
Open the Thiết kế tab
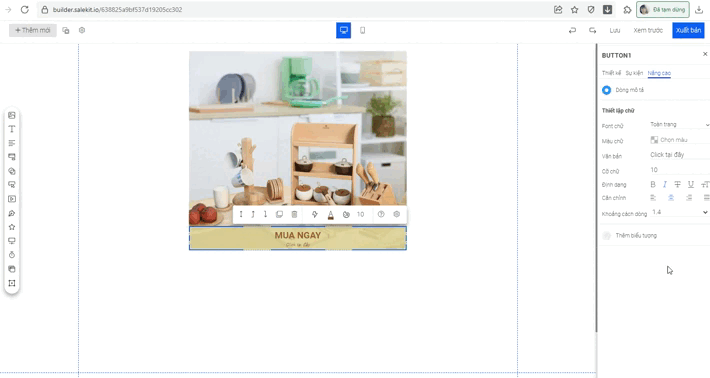tap(611, 73)
